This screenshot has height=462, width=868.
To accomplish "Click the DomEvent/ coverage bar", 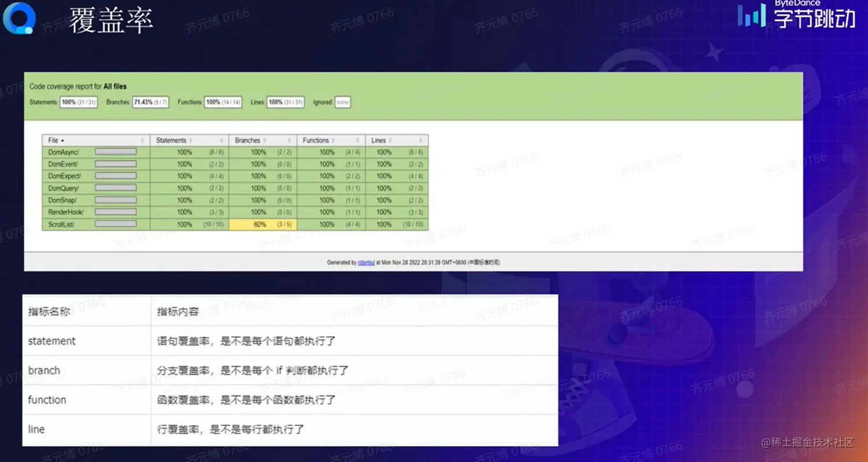I will (116, 164).
